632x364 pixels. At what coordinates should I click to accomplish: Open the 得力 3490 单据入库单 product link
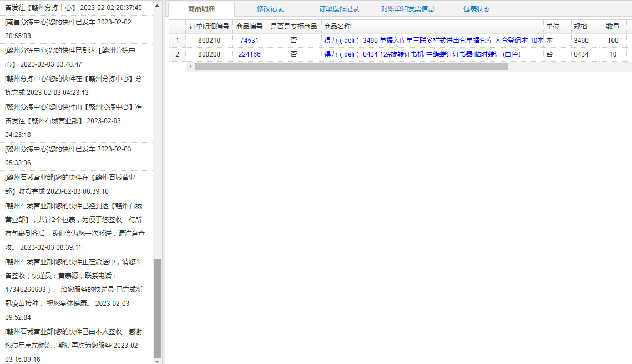(x=433, y=41)
